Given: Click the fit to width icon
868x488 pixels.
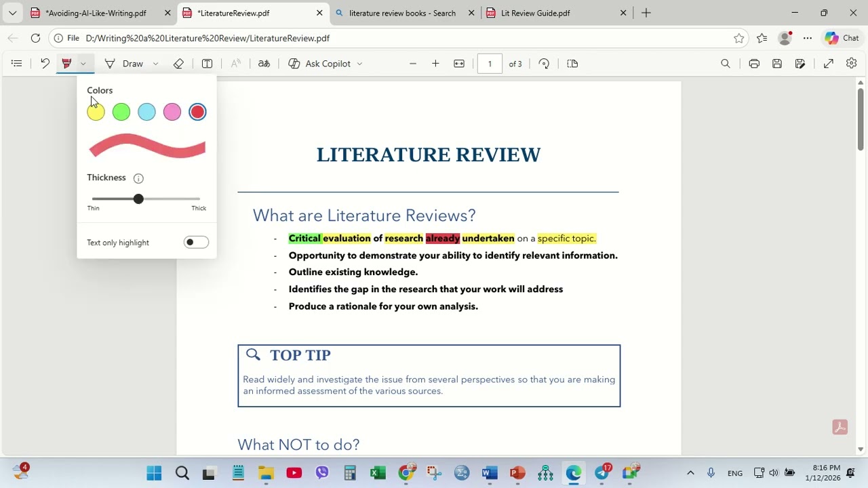Looking at the screenshot, I should pyautogui.click(x=459, y=64).
